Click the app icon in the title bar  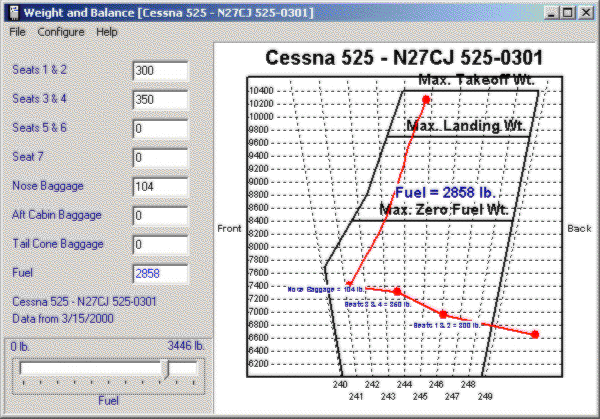coord(14,13)
